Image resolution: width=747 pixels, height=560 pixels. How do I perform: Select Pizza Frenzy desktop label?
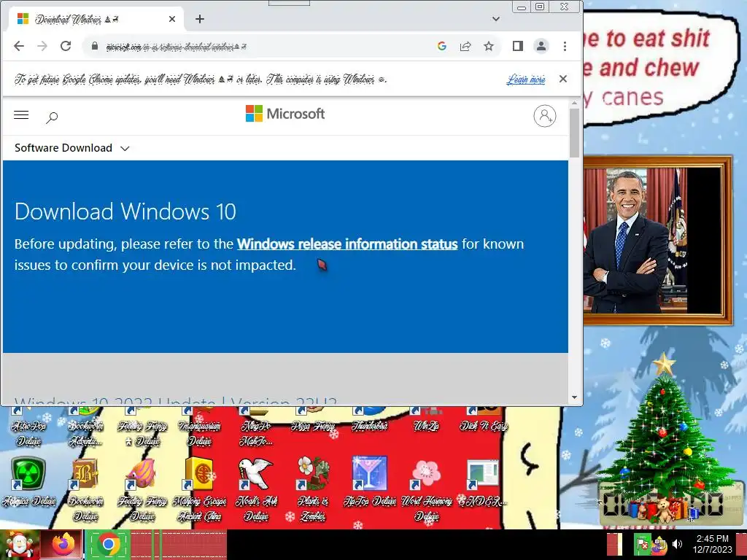point(313,426)
